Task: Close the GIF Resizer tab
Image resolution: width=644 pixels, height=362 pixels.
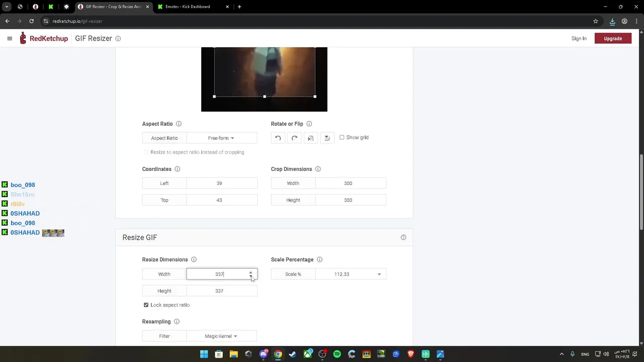Action: coord(148,7)
